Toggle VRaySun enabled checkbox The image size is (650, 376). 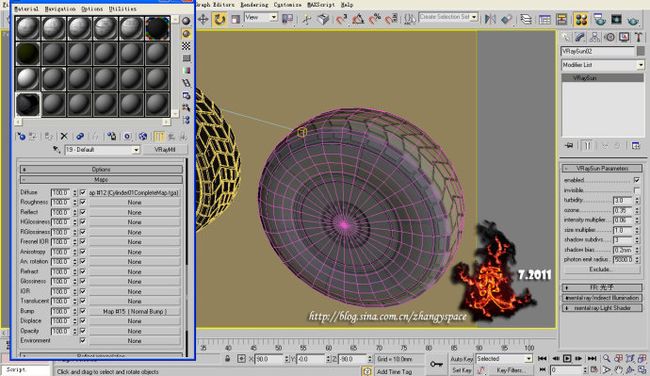[x=637, y=180]
